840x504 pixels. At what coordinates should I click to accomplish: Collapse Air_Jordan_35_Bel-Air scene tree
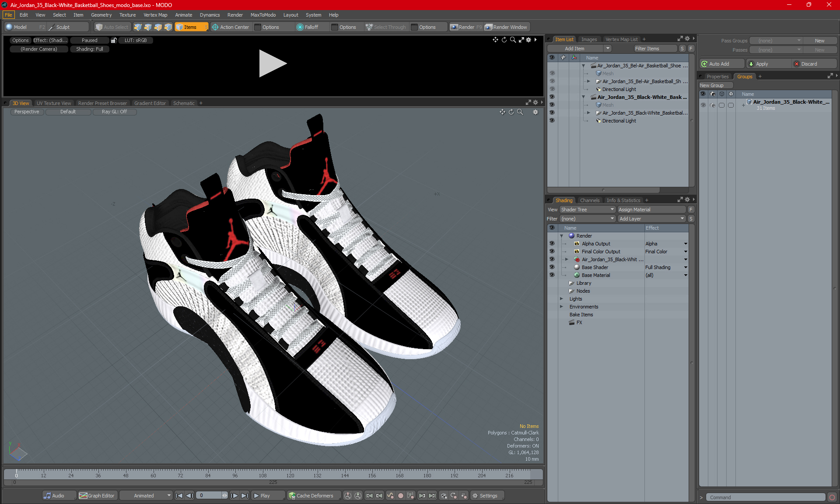click(x=583, y=66)
